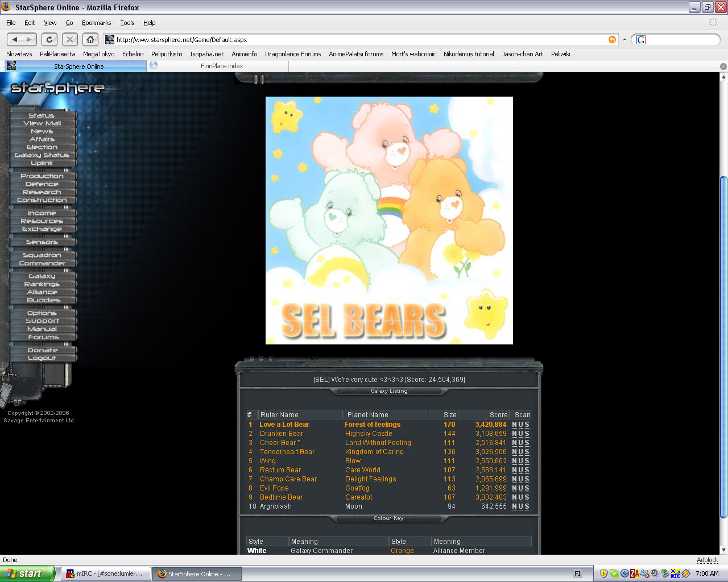Click the Forward navigation arrow

pyautogui.click(x=30, y=40)
